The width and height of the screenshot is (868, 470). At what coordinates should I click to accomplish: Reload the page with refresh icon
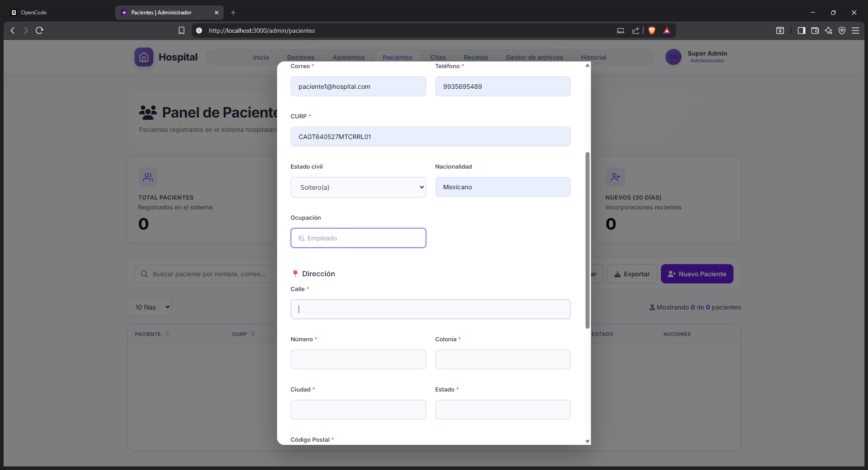click(x=39, y=30)
